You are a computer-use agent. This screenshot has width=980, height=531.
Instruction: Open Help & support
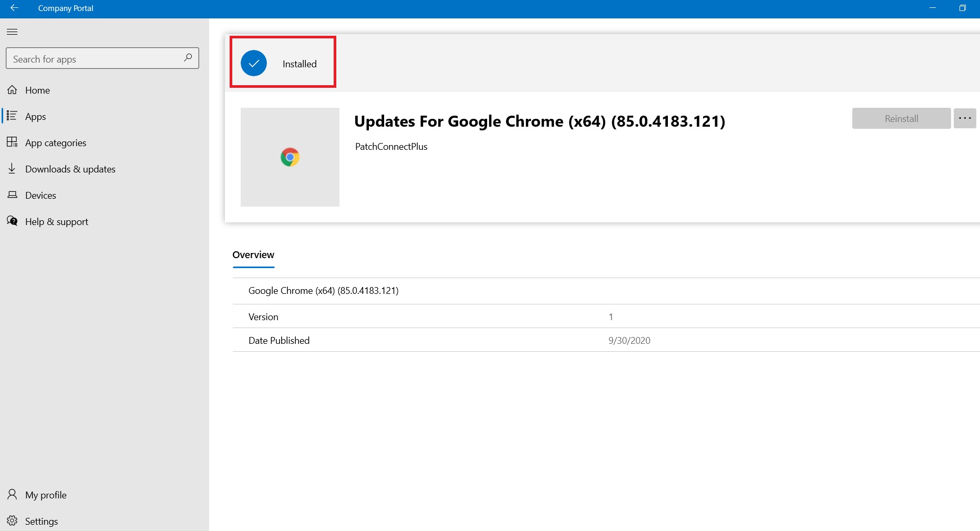click(57, 222)
